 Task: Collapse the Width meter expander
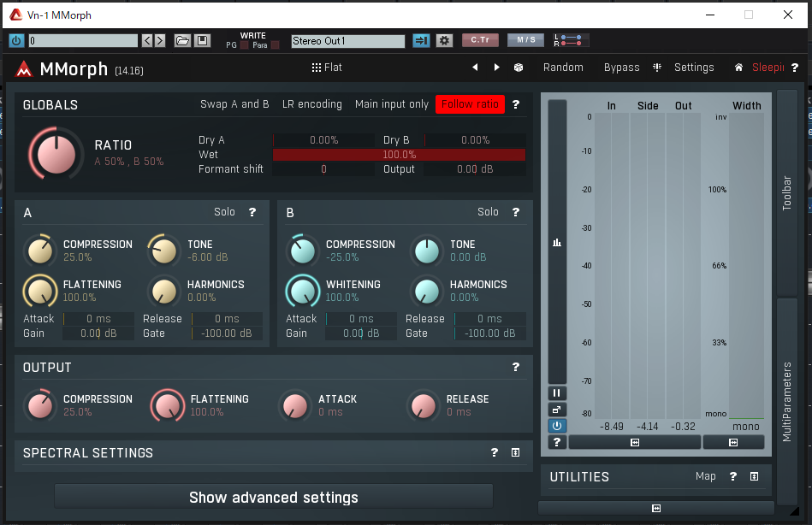733,442
